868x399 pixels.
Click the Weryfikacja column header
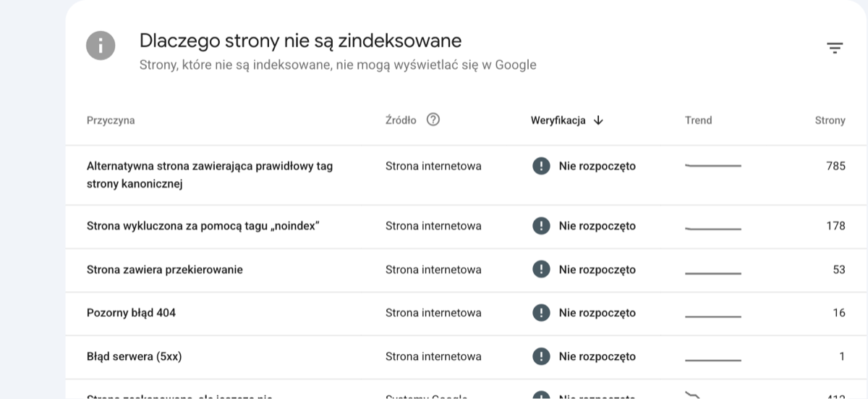coord(558,120)
